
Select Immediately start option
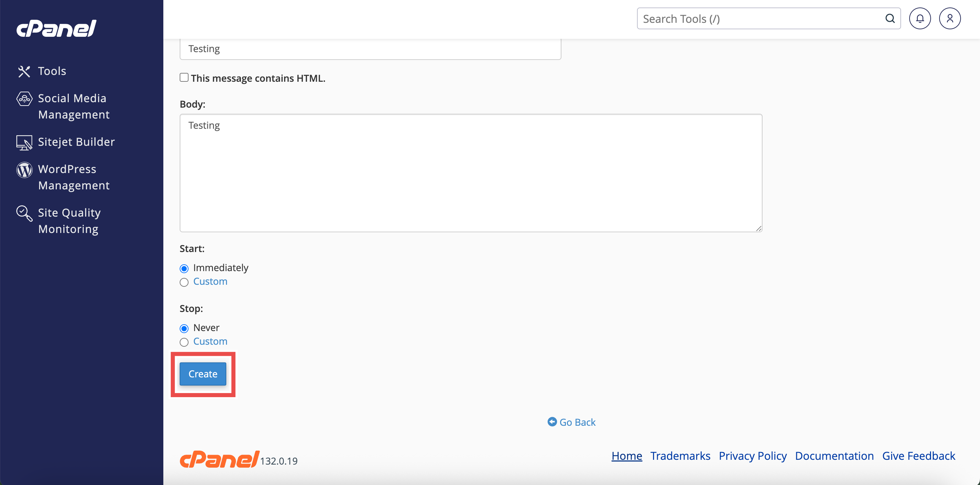coord(184,269)
